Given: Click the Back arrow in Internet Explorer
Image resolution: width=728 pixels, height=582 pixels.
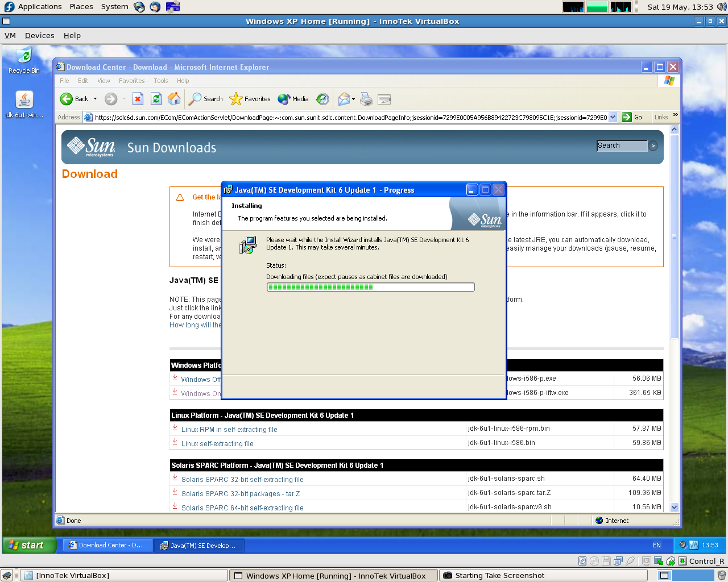Looking at the screenshot, I should (67, 99).
